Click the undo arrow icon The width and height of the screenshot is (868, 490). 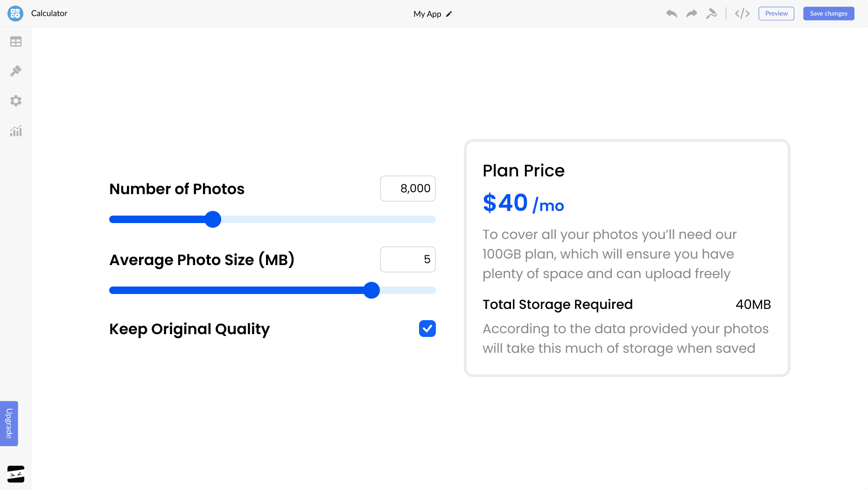(x=672, y=14)
